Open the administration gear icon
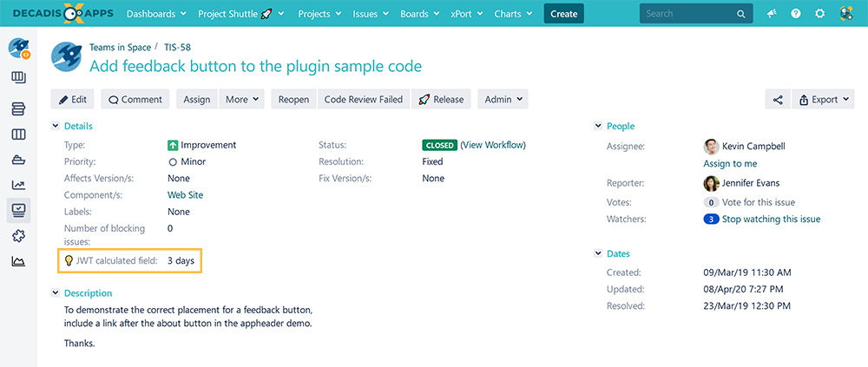868x367 pixels. tap(820, 14)
